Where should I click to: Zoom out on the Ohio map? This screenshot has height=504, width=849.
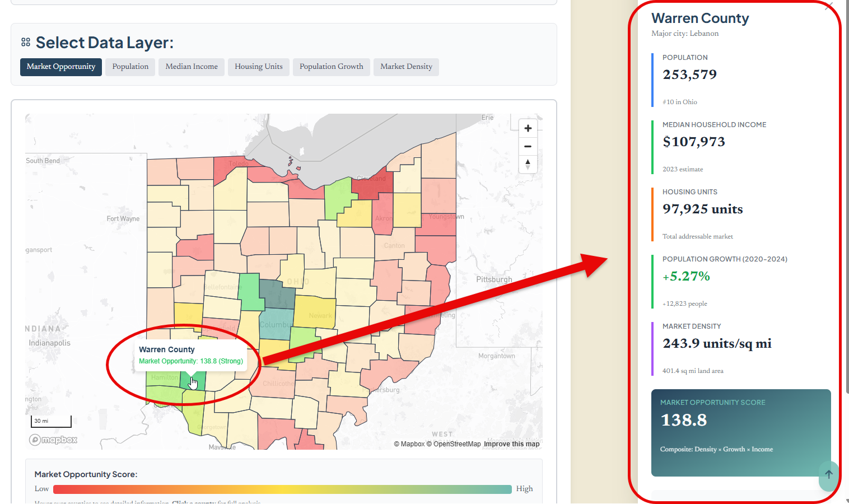(x=528, y=146)
